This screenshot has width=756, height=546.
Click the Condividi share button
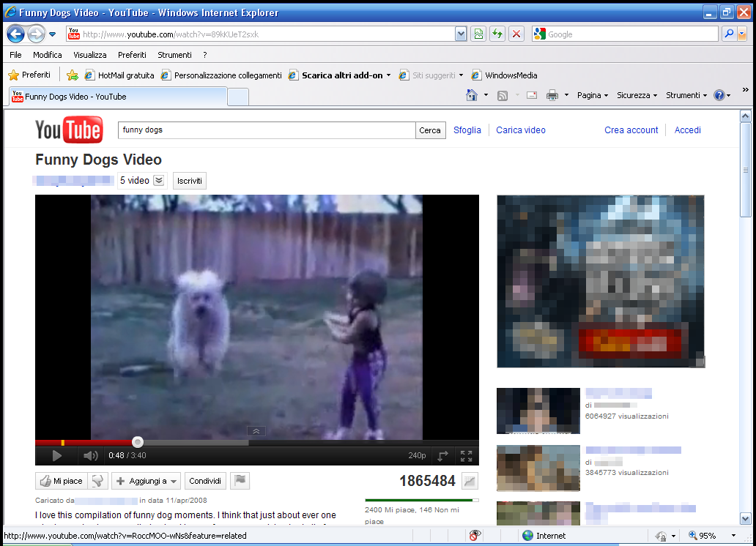(205, 481)
